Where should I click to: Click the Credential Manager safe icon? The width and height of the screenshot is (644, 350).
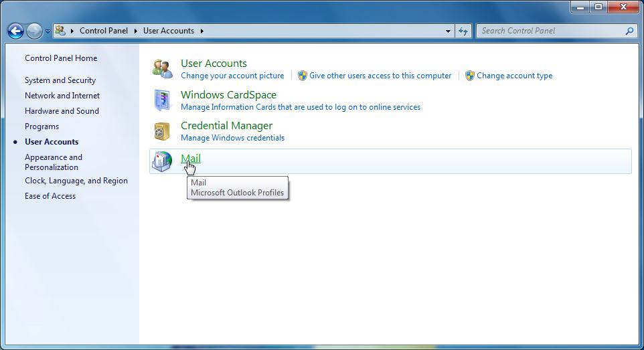click(x=162, y=131)
